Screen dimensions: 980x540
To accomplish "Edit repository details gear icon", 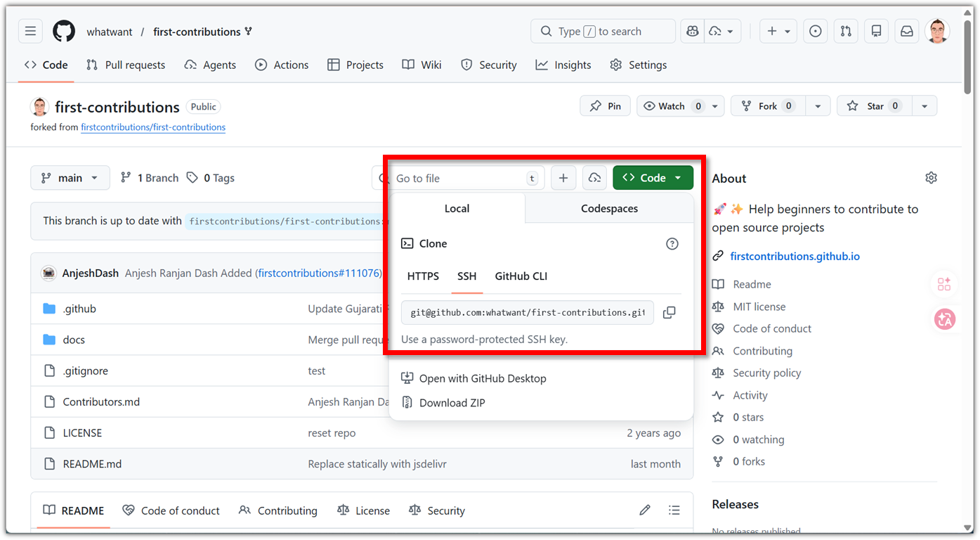I will coord(931,178).
